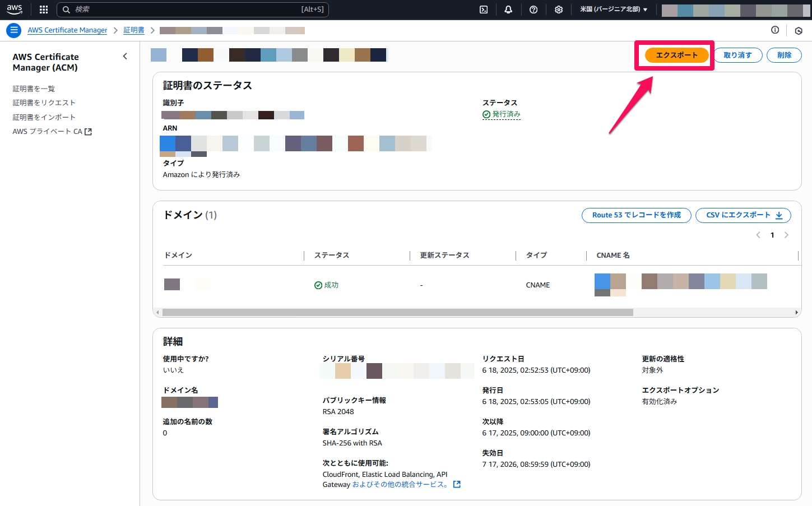Click the download icon in CSV export button
This screenshot has height=506, width=812.
pos(779,215)
